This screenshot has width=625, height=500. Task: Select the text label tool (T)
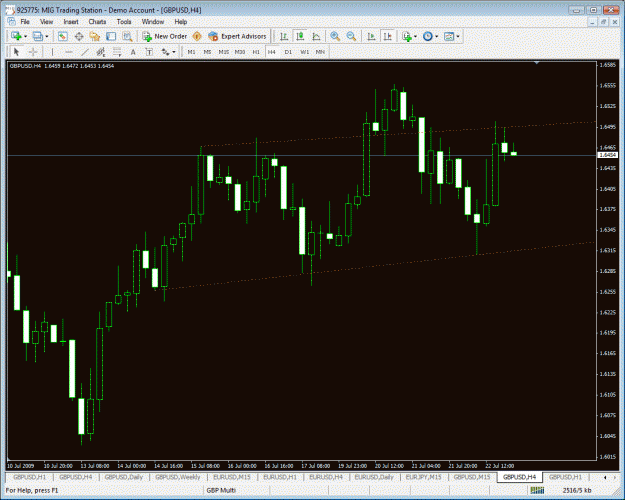click(x=149, y=52)
